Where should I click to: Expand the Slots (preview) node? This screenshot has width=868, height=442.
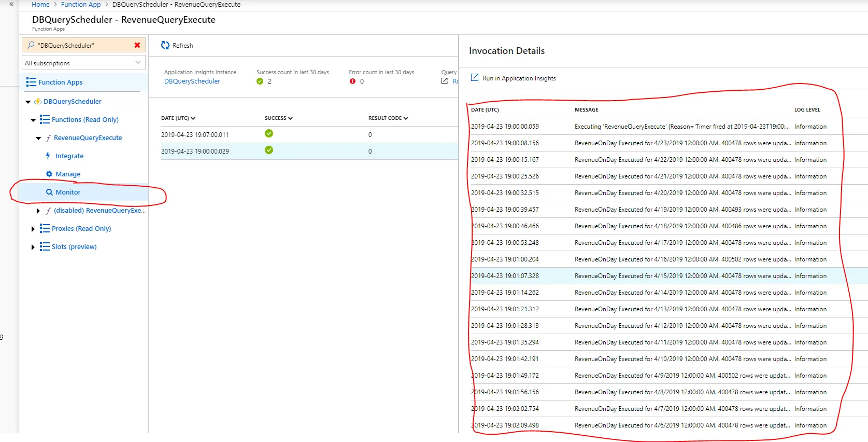[x=33, y=247]
